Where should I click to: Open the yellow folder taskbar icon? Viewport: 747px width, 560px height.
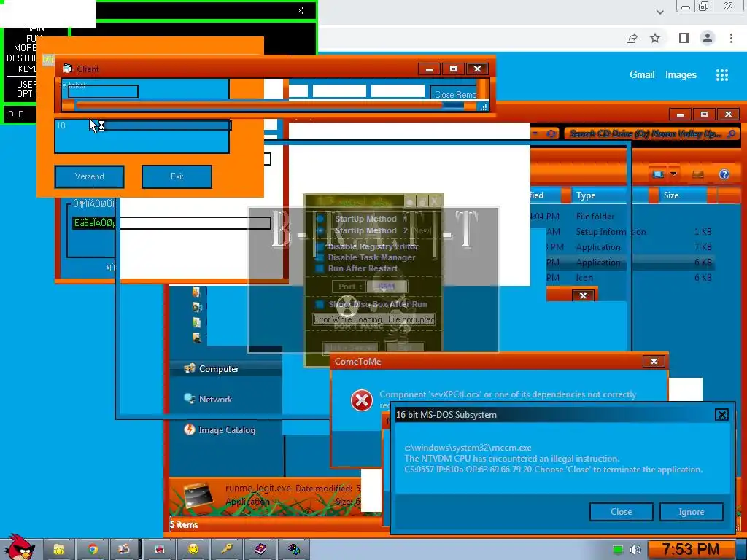[x=58, y=550]
